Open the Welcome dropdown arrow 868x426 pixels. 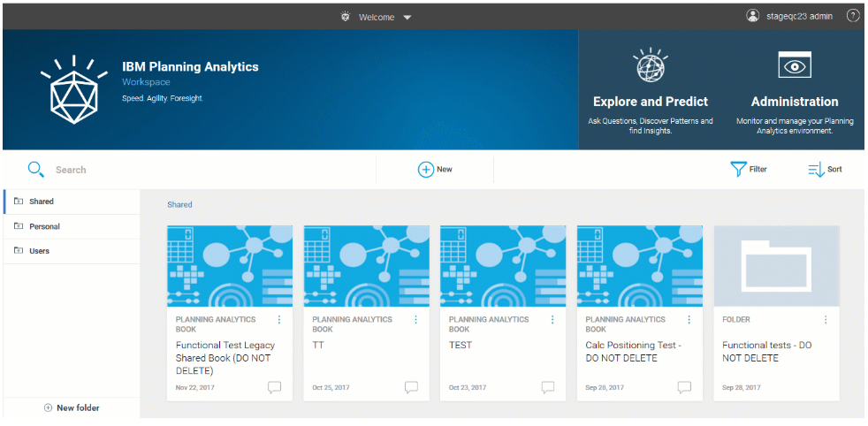pyautogui.click(x=407, y=18)
